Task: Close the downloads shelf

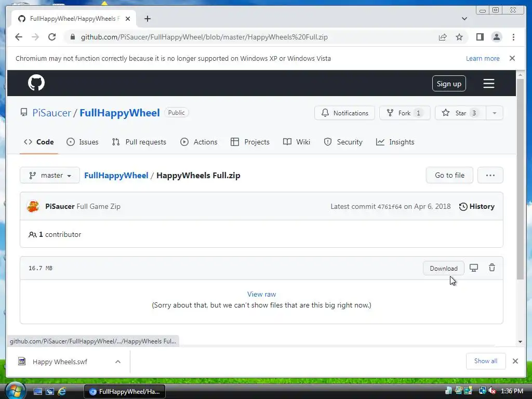Action: tap(515, 361)
